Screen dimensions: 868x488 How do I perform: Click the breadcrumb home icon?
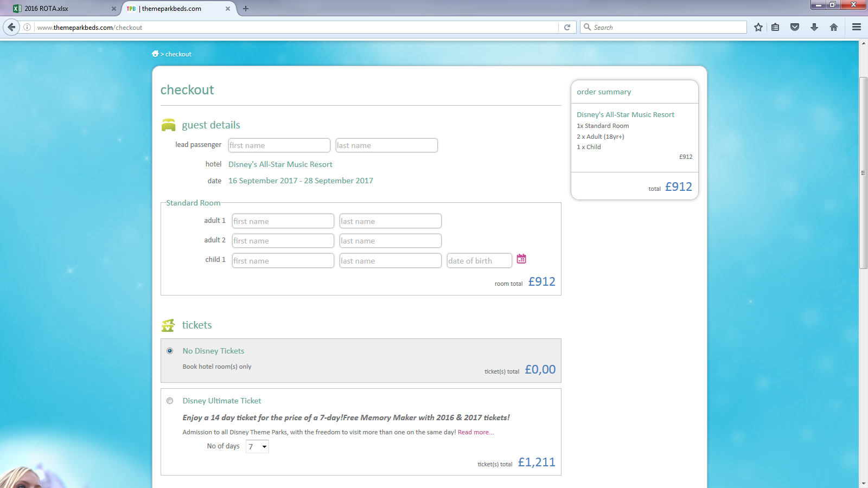pyautogui.click(x=155, y=54)
